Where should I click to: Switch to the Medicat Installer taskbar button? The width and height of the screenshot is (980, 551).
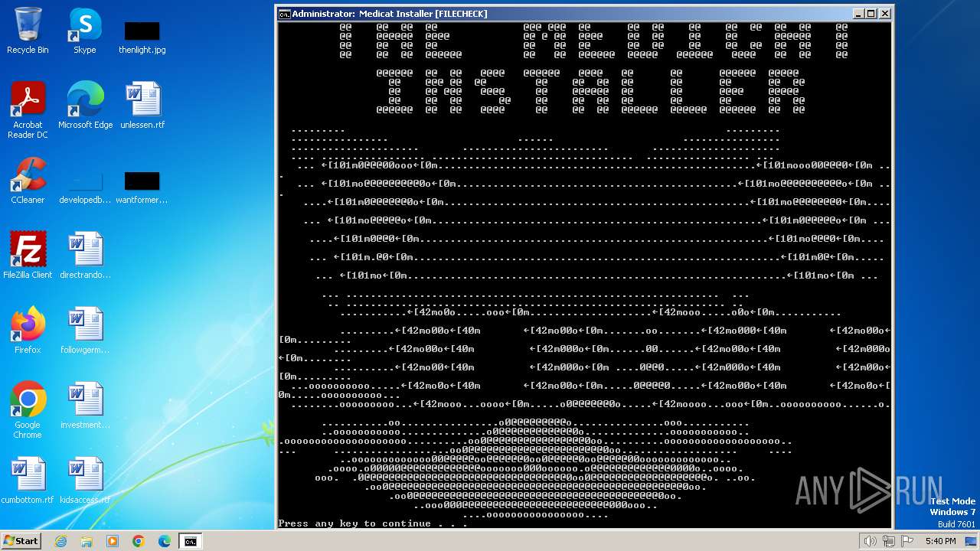pos(191,541)
